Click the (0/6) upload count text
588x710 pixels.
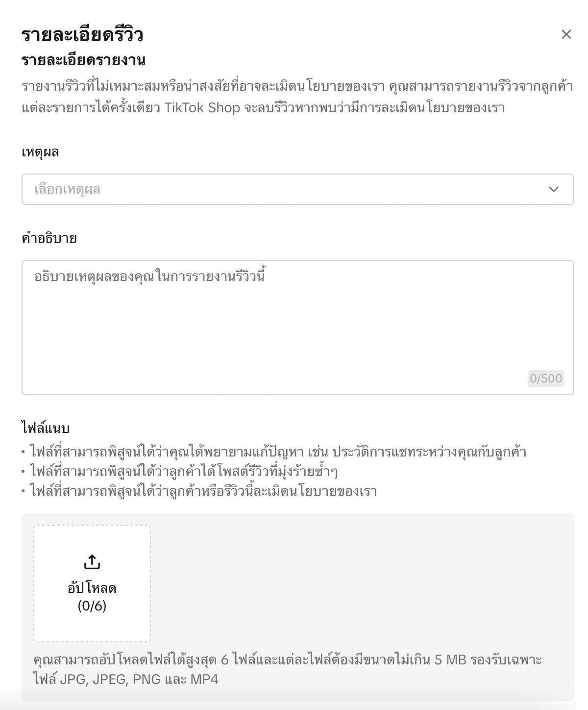click(x=92, y=606)
